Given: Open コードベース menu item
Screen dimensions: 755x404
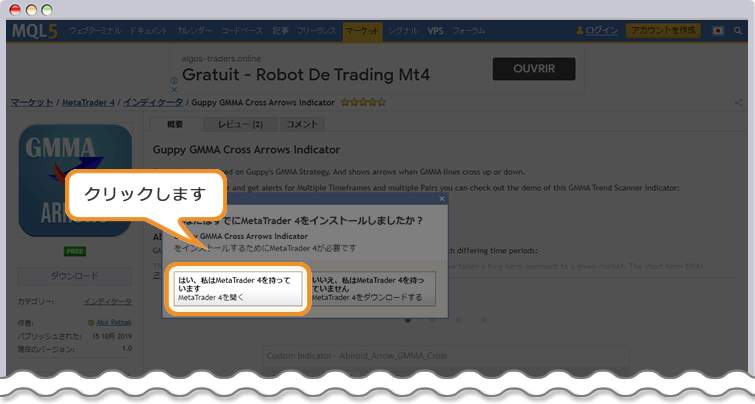Looking at the screenshot, I should pos(242,31).
